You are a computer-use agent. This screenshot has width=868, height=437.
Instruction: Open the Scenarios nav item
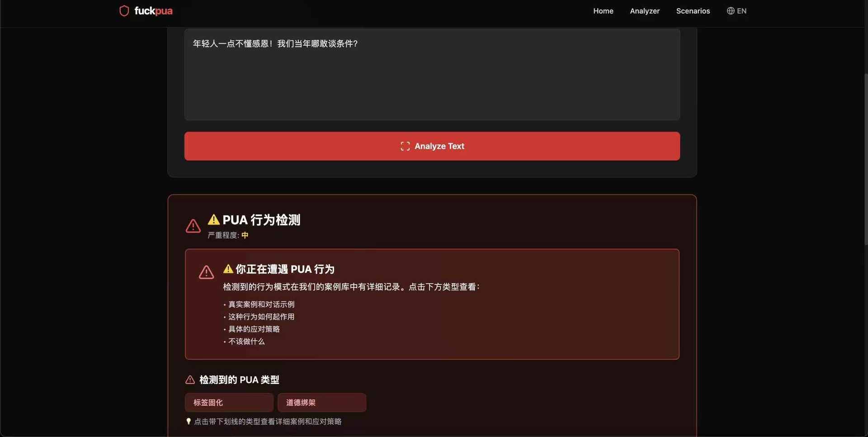tap(693, 11)
